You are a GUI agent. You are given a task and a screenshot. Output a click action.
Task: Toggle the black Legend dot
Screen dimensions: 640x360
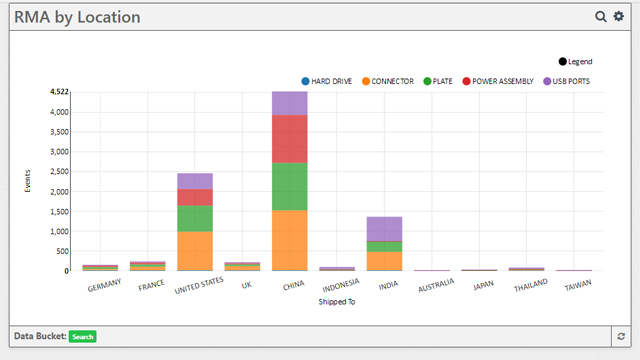point(562,62)
